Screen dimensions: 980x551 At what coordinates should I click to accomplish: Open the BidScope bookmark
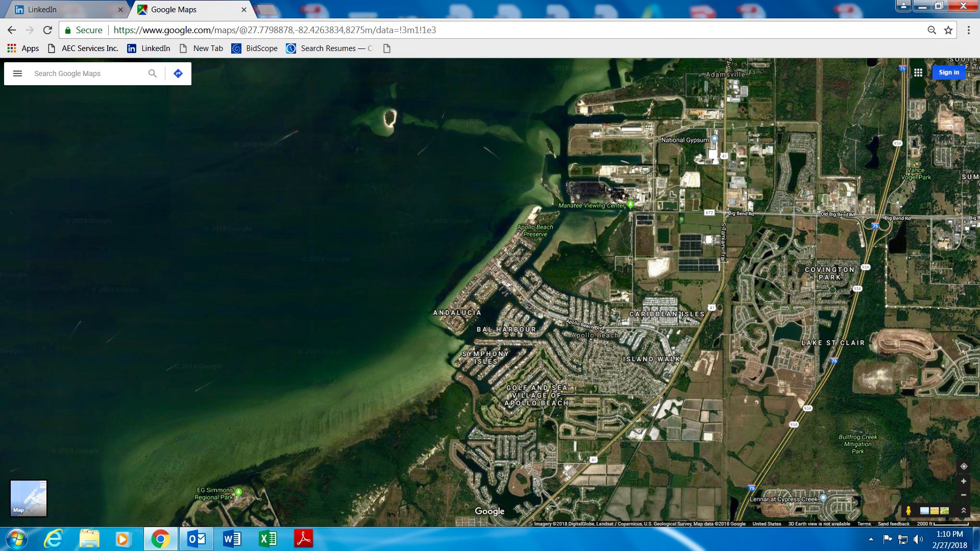(x=255, y=48)
